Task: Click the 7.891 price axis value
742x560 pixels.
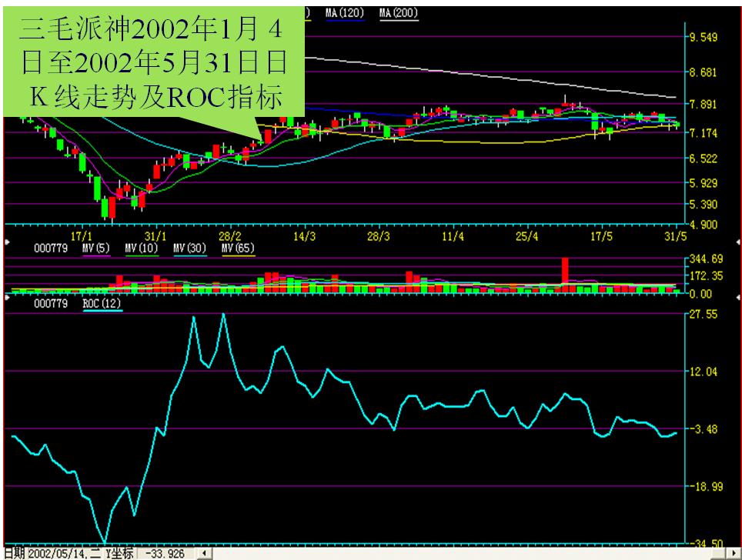Action: click(x=704, y=105)
